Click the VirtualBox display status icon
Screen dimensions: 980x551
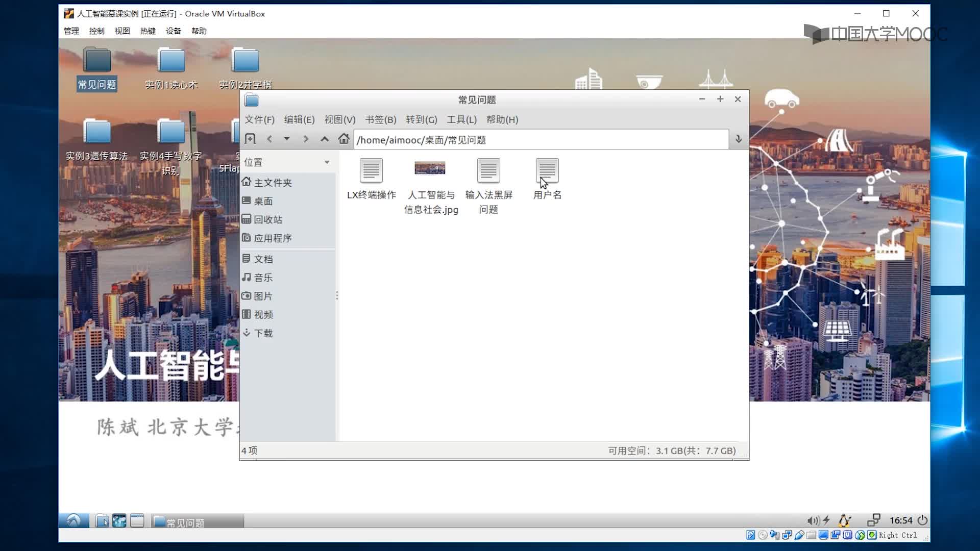click(823, 535)
